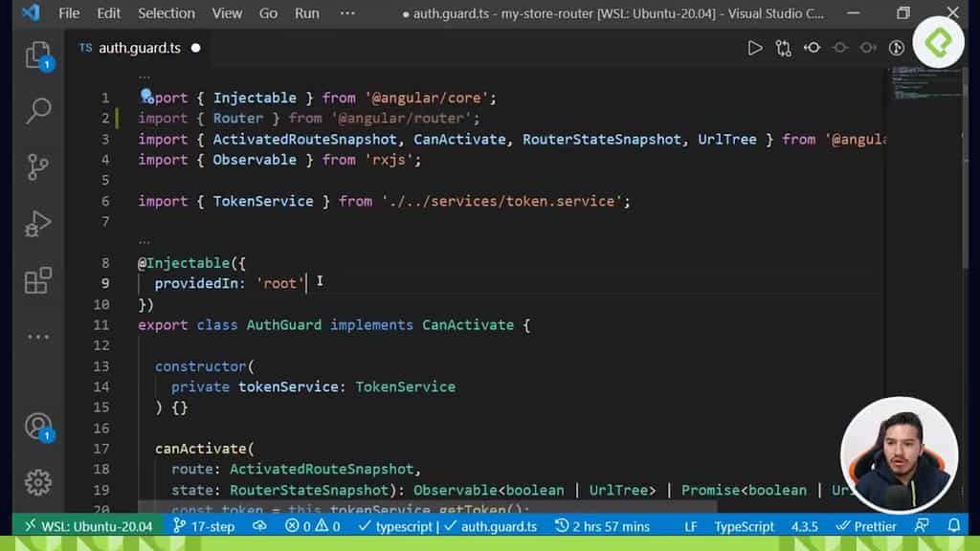The image size is (980, 551).
Task: Click LF to change line endings
Action: point(691,525)
